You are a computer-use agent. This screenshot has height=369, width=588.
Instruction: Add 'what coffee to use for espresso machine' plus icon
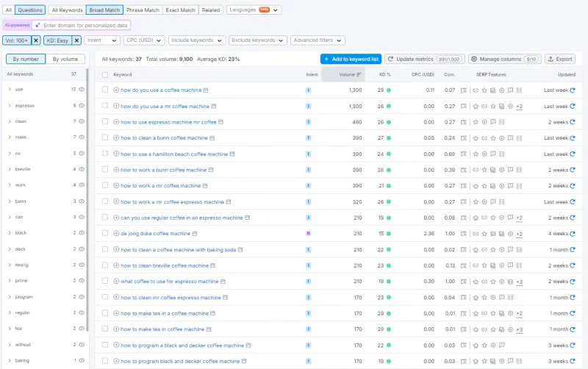click(x=116, y=282)
